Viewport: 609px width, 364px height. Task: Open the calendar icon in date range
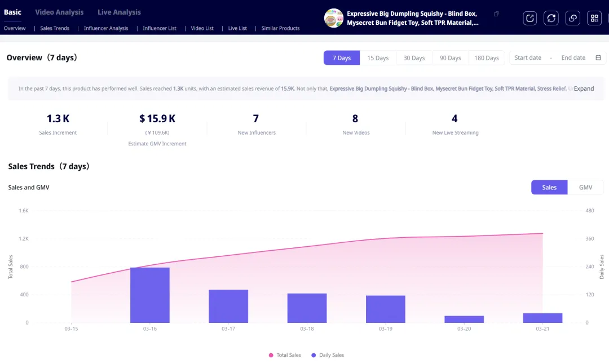[598, 57]
